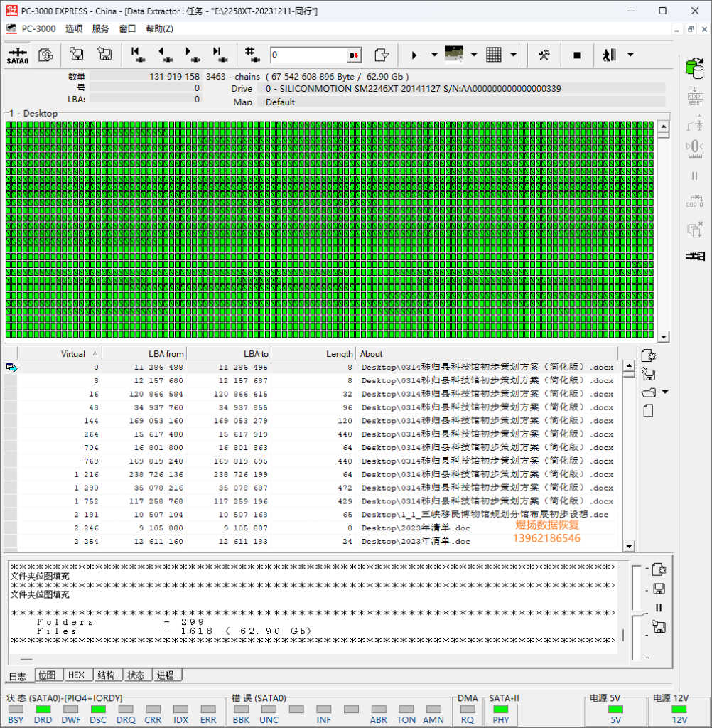Click the Length column header
The height and width of the screenshot is (728, 712).
coord(313,354)
